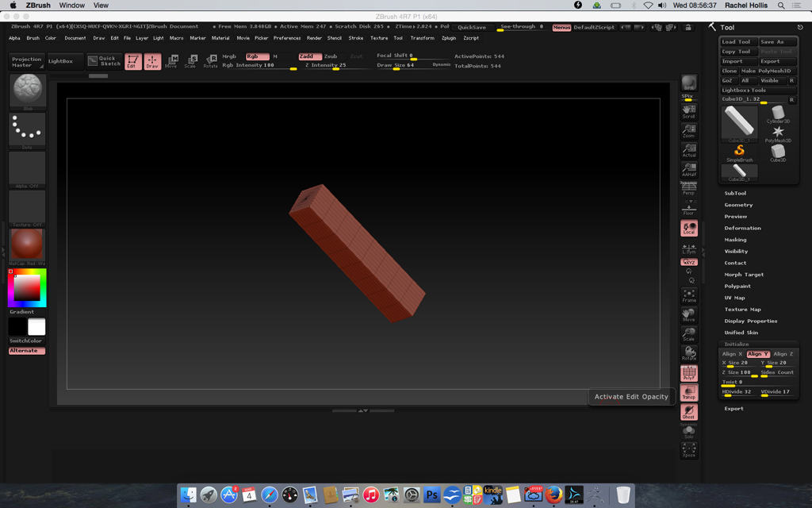The height and width of the screenshot is (508, 812).
Task: Click the Actual size icon
Action: (689, 150)
